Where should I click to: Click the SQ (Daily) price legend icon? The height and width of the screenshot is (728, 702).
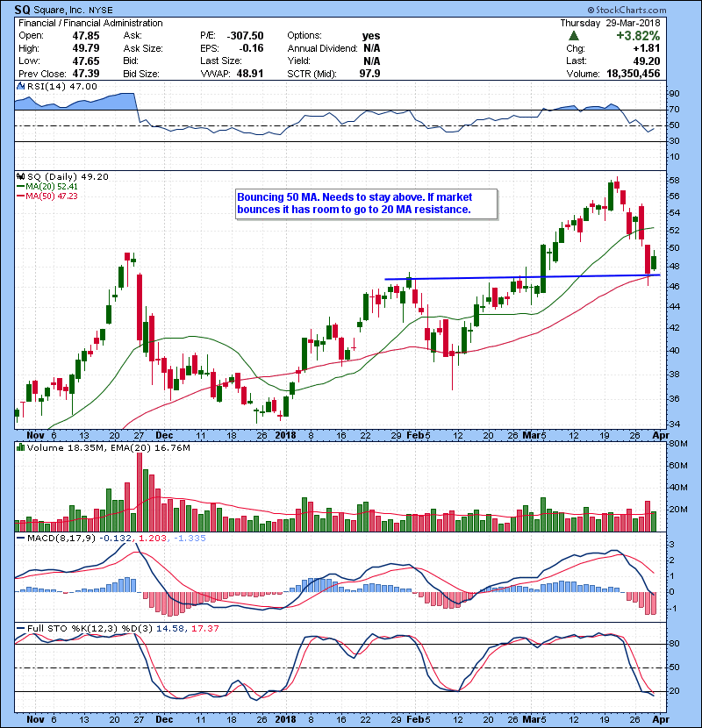click(x=18, y=176)
